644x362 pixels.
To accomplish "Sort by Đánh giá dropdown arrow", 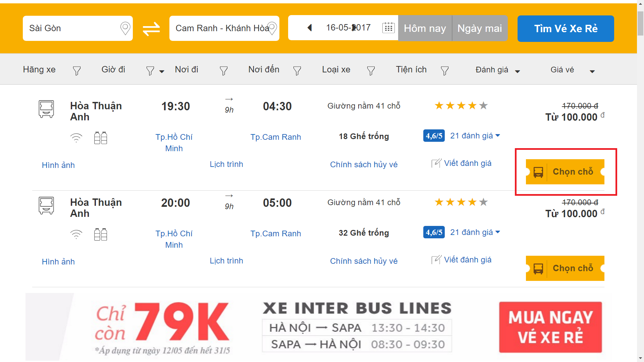I will (x=517, y=71).
